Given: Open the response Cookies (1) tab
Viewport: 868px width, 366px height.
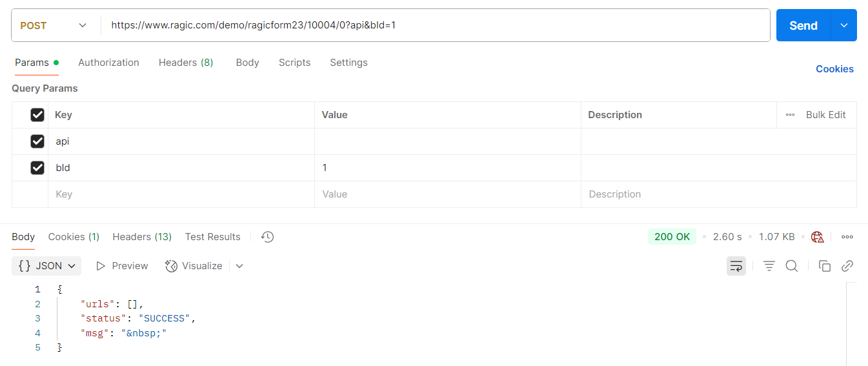Looking at the screenshot, I should (x=74, y=237).
